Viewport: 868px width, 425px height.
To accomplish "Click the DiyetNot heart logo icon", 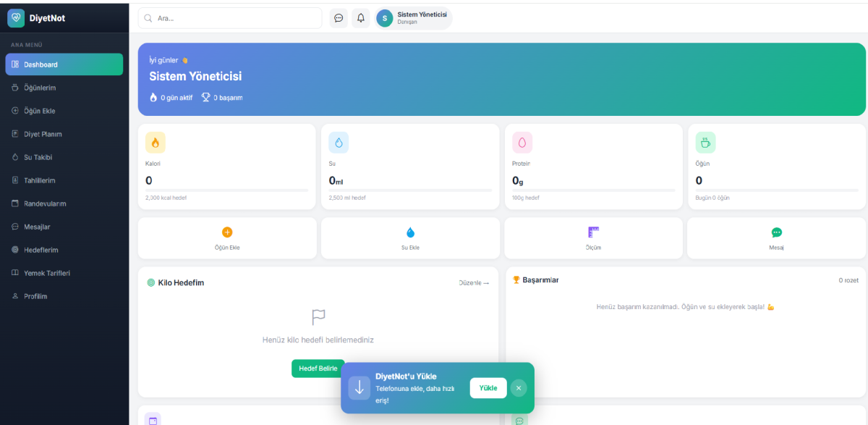I will 16,18.
